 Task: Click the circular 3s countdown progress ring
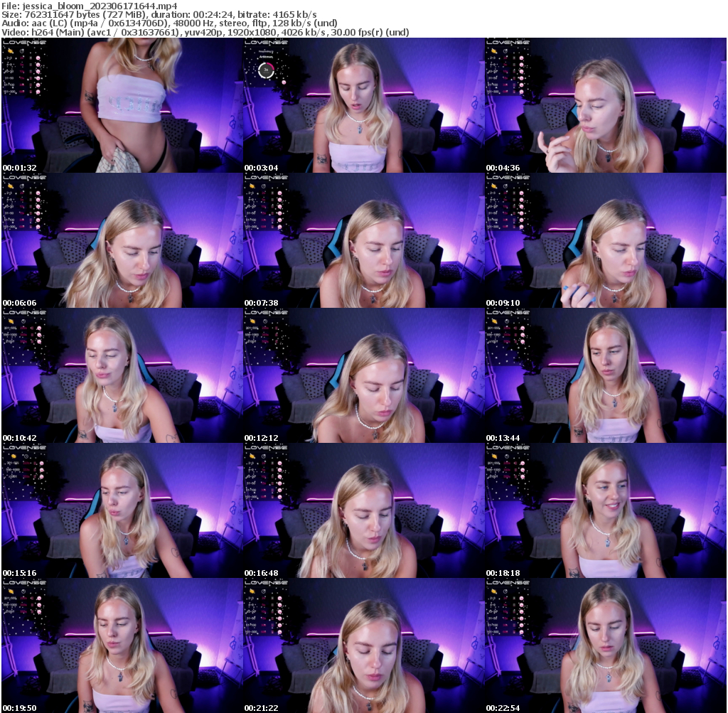point(267,70)
